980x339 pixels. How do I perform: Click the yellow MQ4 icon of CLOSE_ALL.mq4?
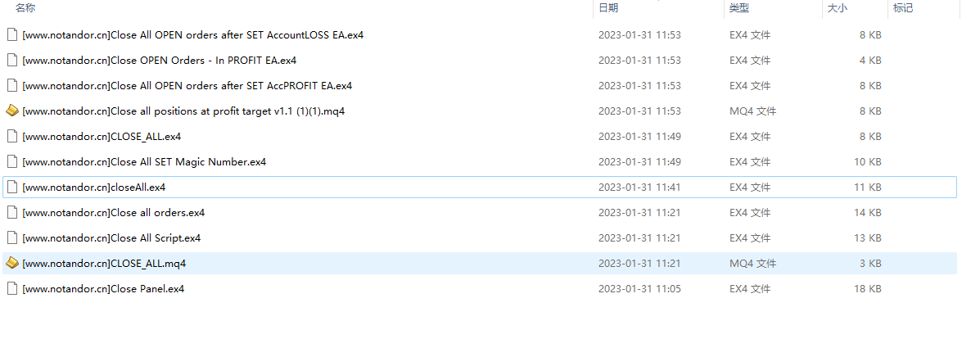tap(12, 263)
